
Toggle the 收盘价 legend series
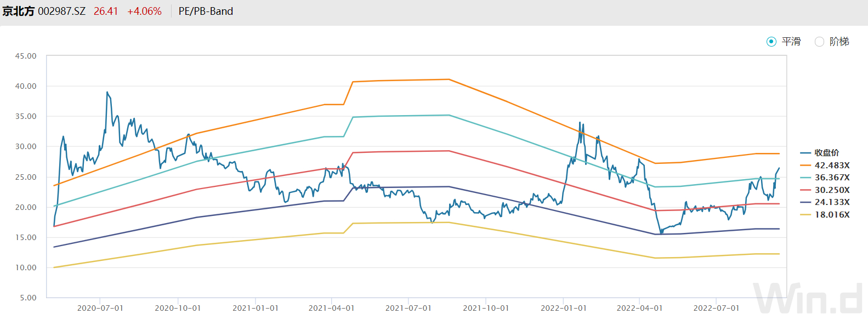[x=826, y=153]
